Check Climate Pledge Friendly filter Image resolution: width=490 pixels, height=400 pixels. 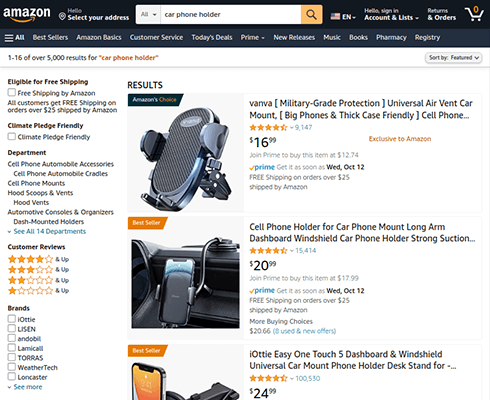[x=12, y=136]
